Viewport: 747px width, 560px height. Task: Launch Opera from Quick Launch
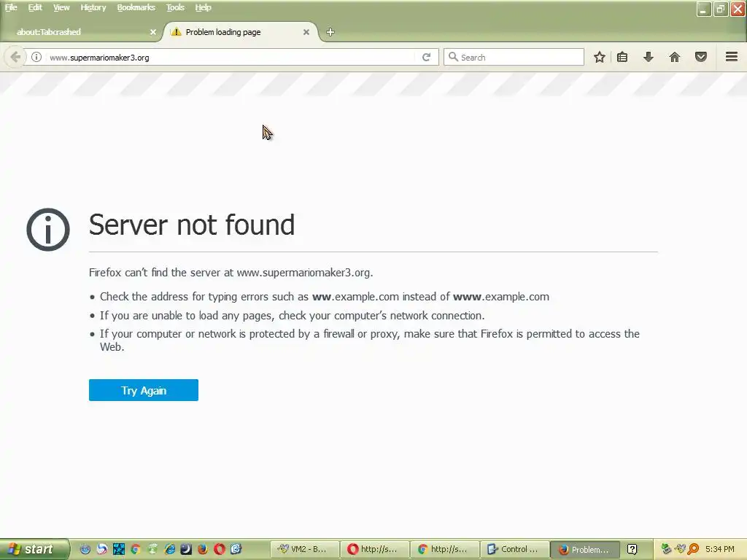coord(220,549)
